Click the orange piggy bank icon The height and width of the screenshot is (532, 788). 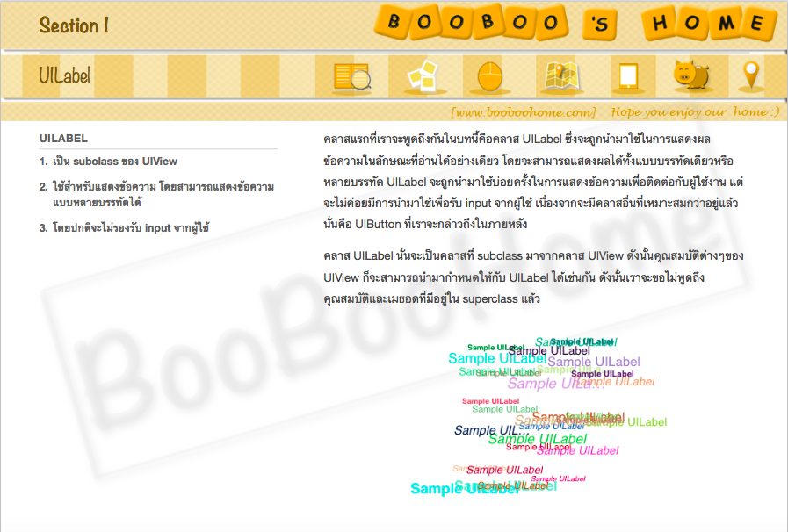(691, 75)
